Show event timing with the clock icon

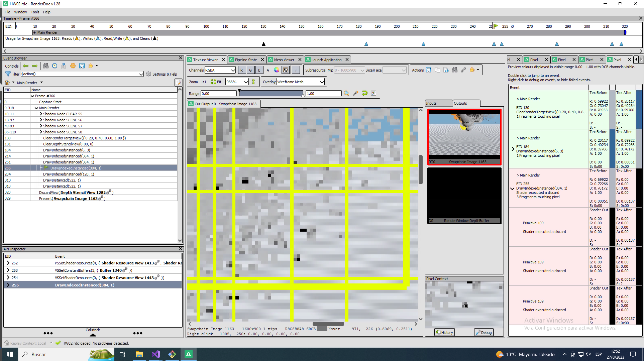point(55,66)
